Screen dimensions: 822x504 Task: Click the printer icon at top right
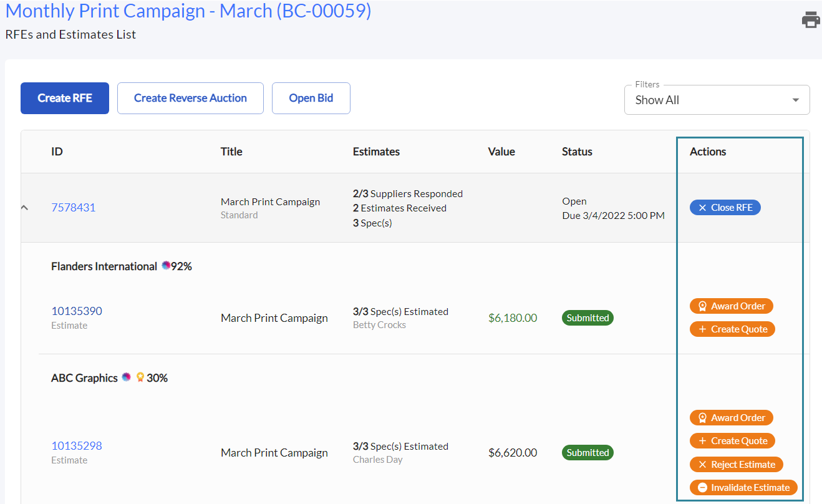811,19
